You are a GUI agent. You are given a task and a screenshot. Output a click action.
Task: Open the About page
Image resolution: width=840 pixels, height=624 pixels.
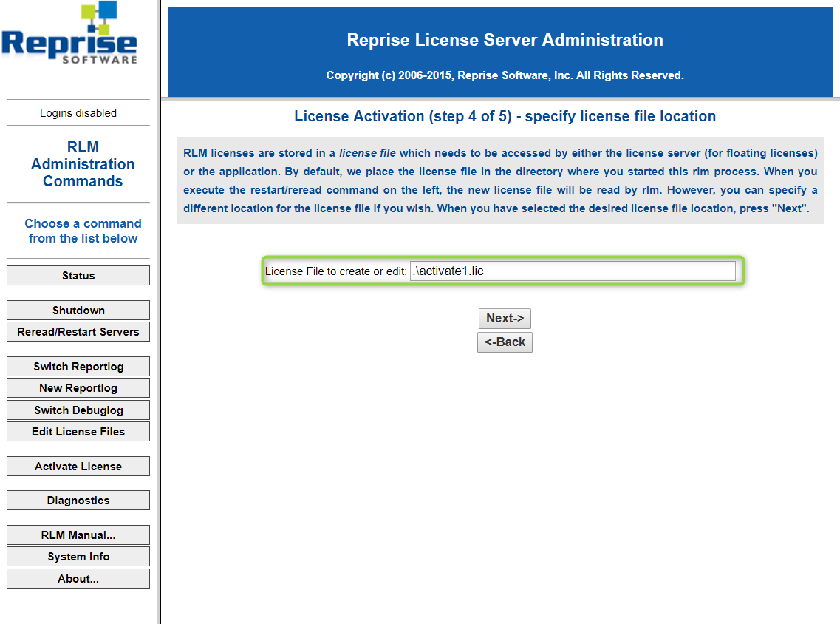click(x=78, y=578)
